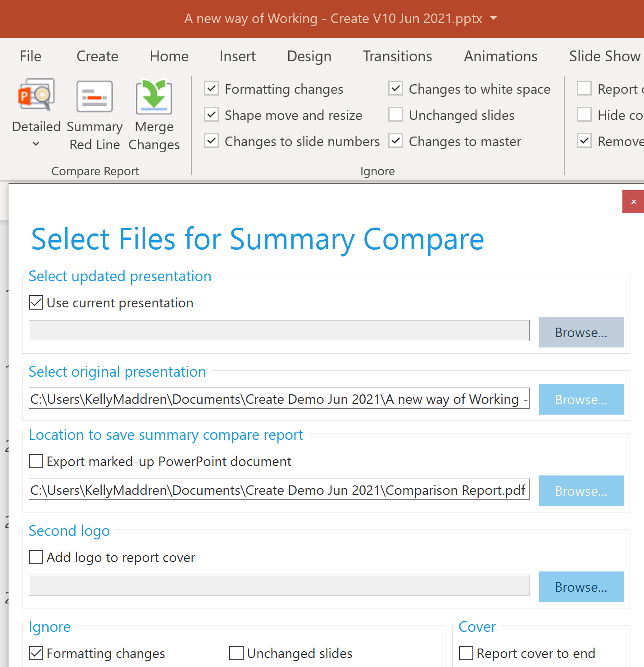Click the Detailed compare report icon
This screenshot has width=644, height=667.
pyautogui.click(x=36, y=96)
